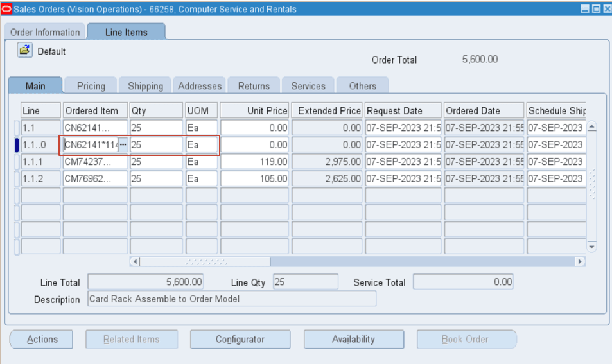Screen dimensions: 612x364
Task: Open the Configurator
Action: coord(240,340)
